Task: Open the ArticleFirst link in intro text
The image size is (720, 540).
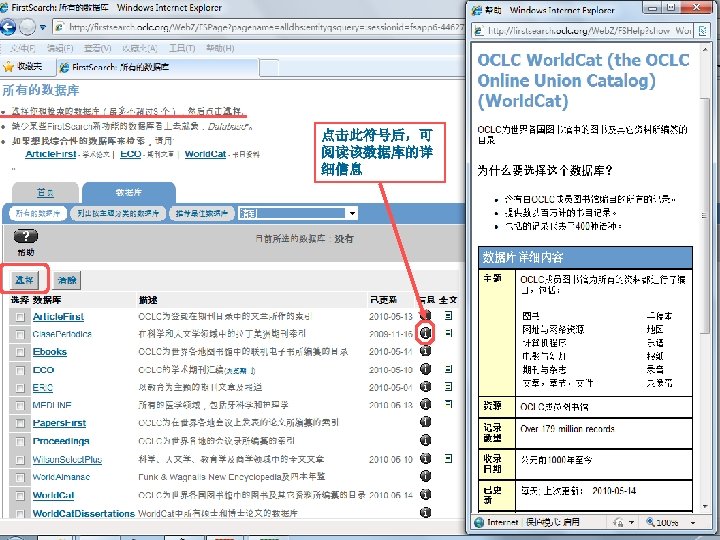Action: 51,154
